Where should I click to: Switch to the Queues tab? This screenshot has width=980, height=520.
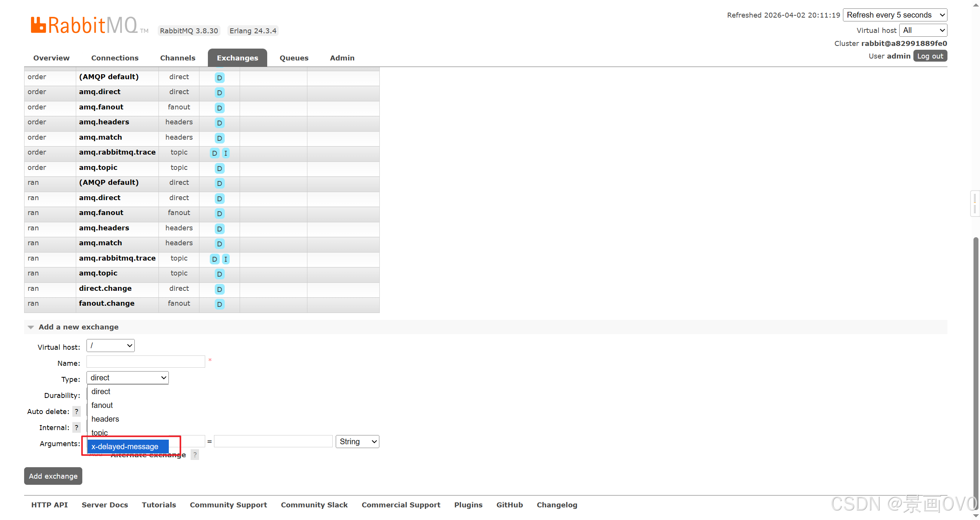tap(294, 58)
